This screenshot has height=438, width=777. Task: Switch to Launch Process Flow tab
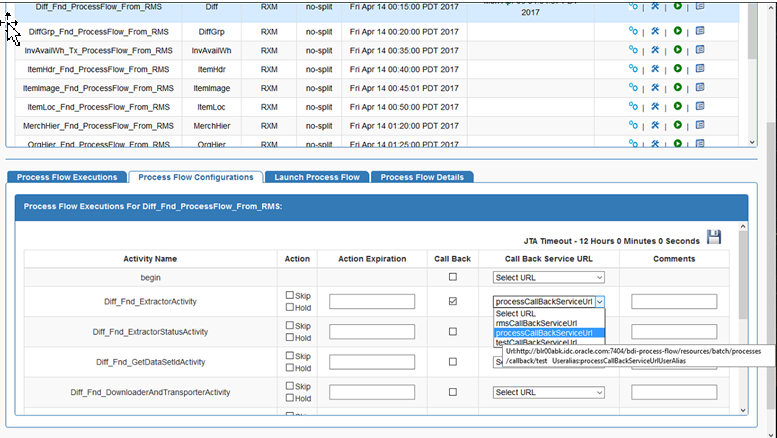(x=317, y=177)
